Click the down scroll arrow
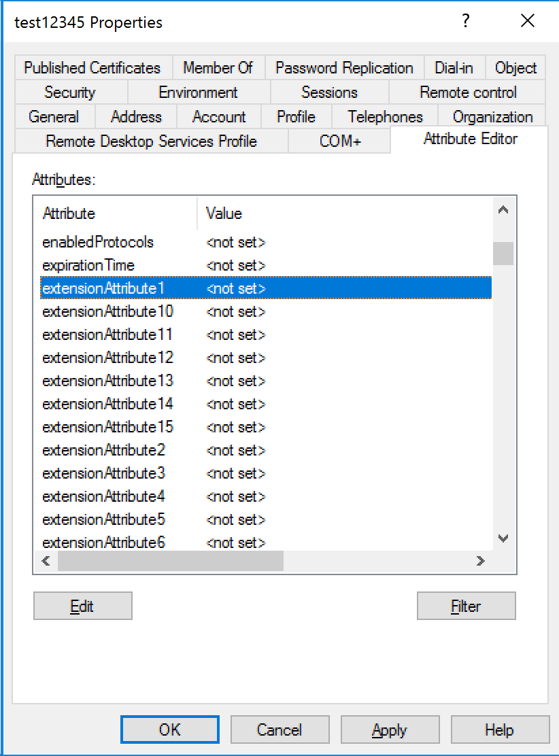The width and height of the screenshot is (559, 756). point(503,538)
